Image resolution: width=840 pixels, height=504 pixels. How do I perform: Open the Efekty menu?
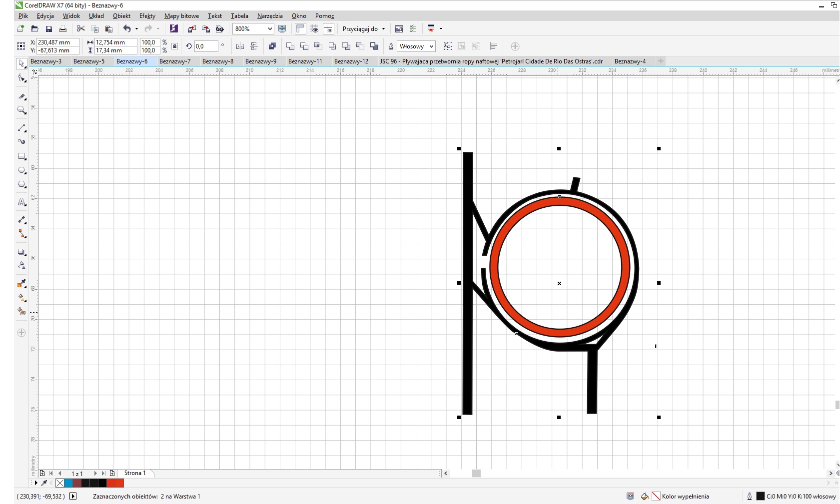click(x=147, y=16)
